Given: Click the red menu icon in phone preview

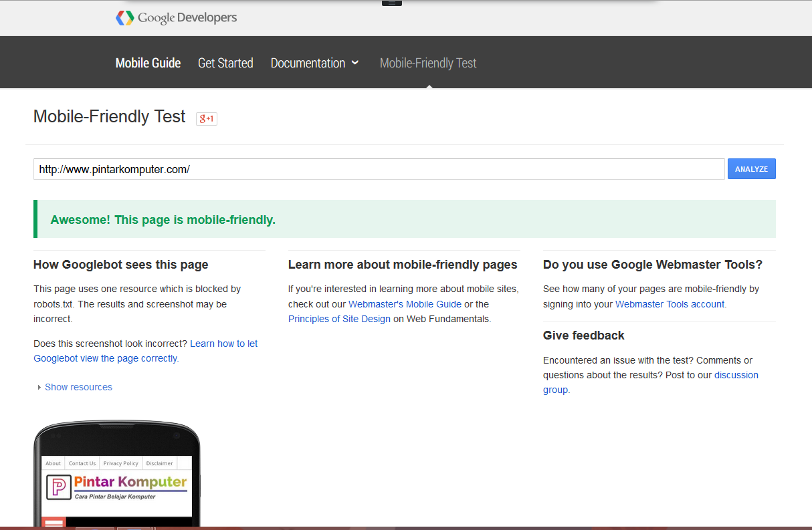Looking at the screenshot, I should pos(54,523).
